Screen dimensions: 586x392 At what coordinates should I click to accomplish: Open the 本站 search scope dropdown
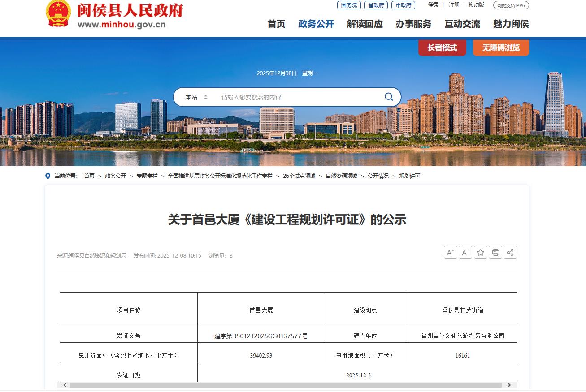coord(196,97)
